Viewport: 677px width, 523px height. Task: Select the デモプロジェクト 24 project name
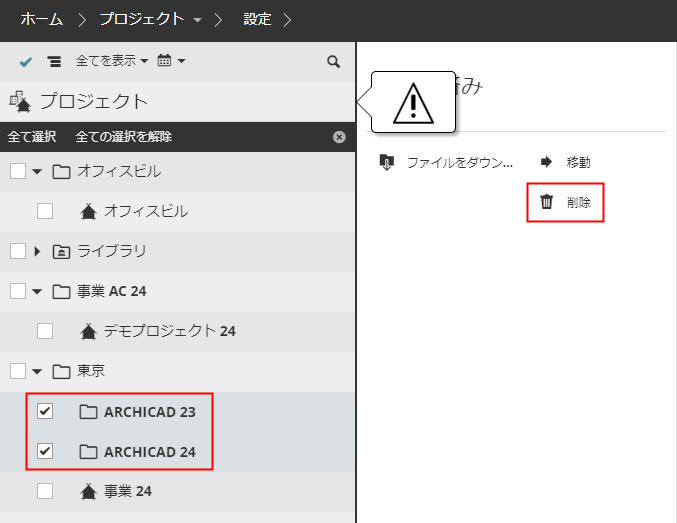point(170,331)
